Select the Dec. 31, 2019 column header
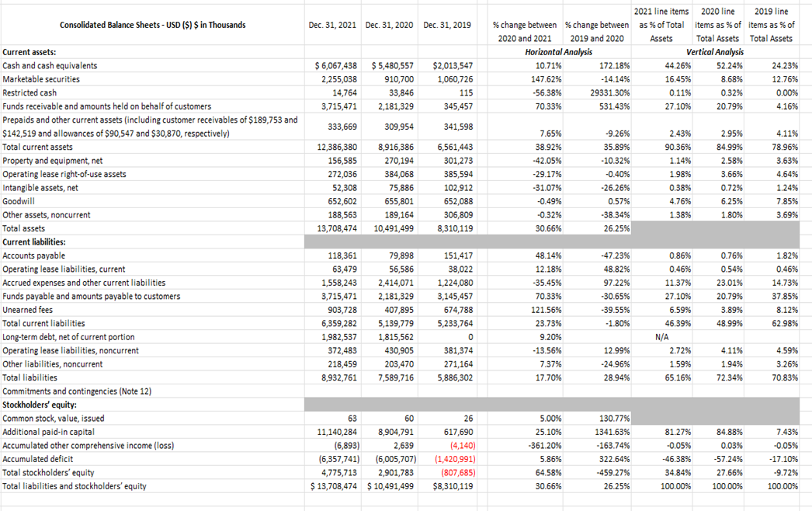This screenshot has height=511, width=812. click(446, 24)
